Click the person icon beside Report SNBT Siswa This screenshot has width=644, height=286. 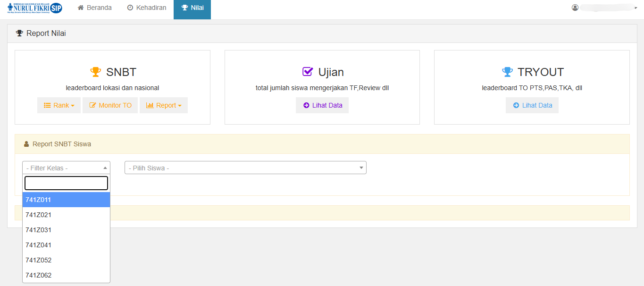pos(26,144)
